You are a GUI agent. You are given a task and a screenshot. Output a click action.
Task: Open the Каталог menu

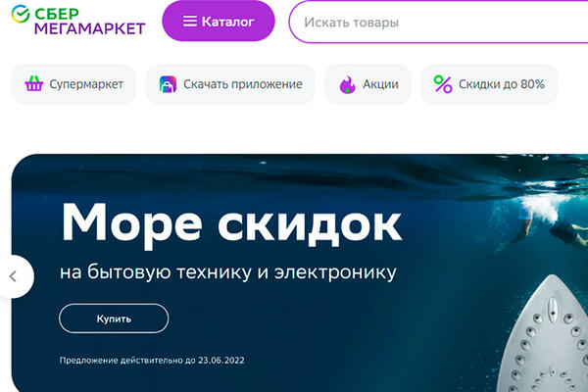(x=218, y=21)
